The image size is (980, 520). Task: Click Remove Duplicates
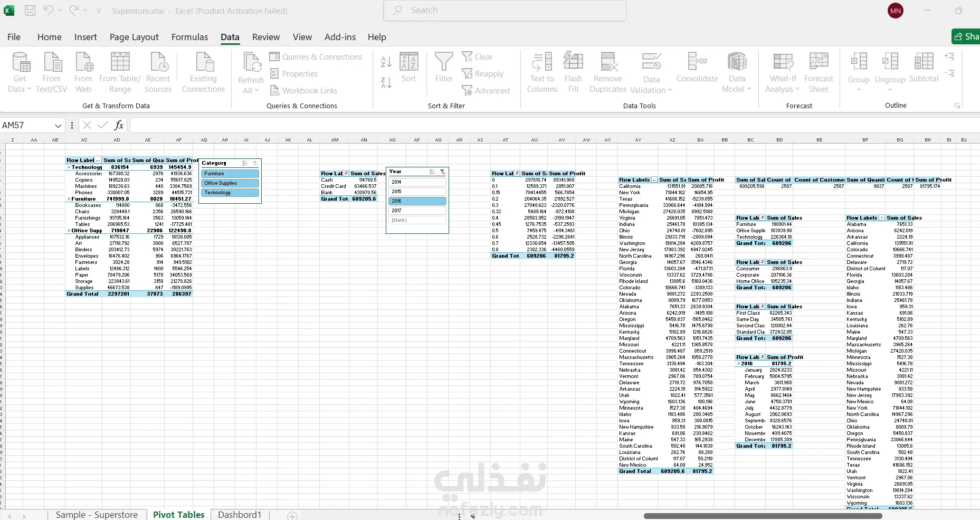point(608,72)
